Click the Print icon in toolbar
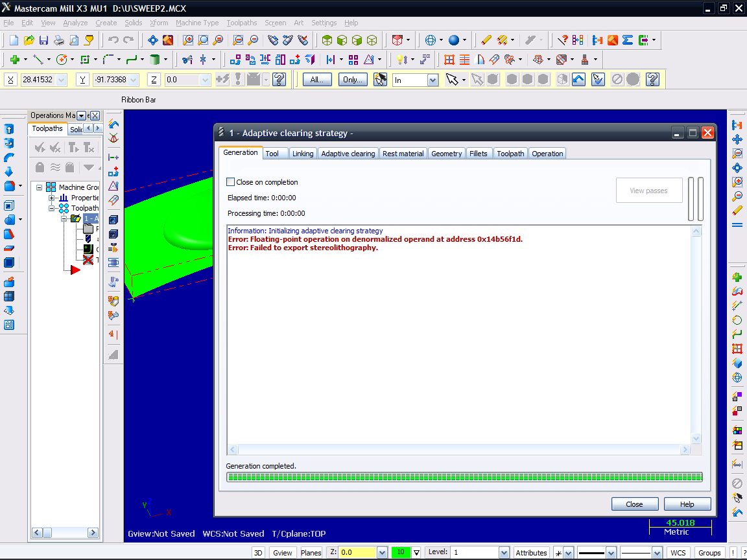The width and height of the screenshot is (747, 560). 58,40
